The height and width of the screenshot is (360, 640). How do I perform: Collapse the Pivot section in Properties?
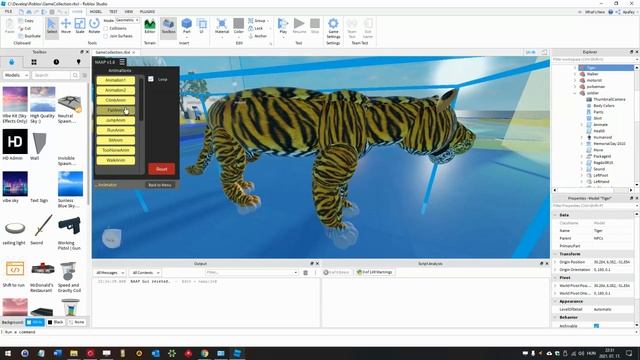555,278
